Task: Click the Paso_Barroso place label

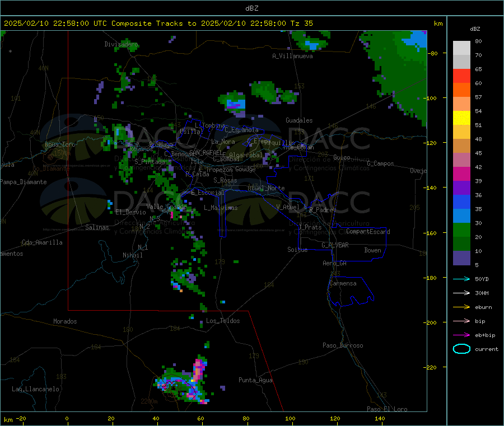Action: [343, 345]
